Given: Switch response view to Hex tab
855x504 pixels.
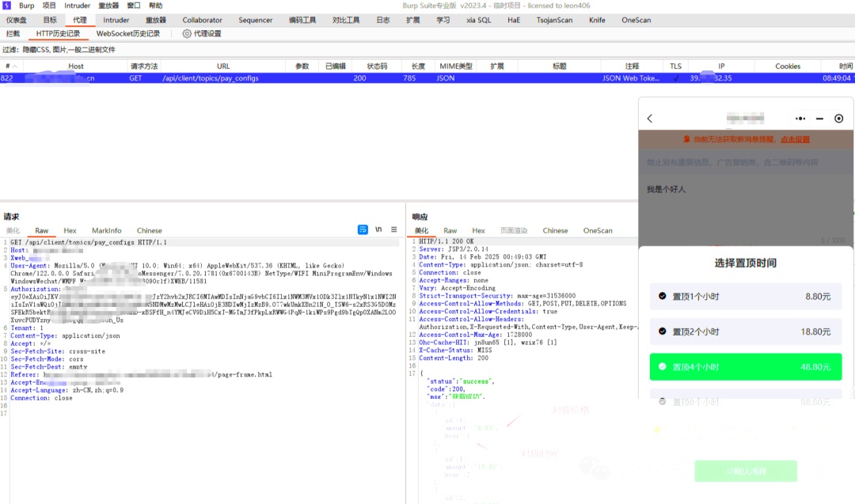Looking at the screenshot, I should 478,231.
